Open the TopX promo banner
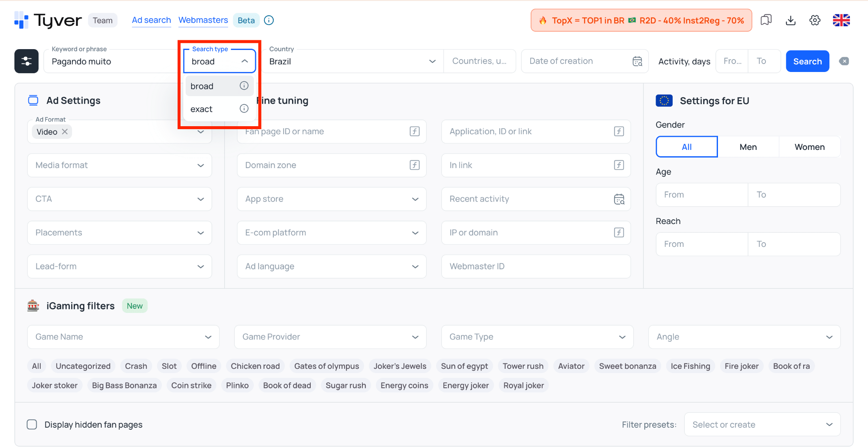This screenshot has width=868, height=448. point(641,20)
